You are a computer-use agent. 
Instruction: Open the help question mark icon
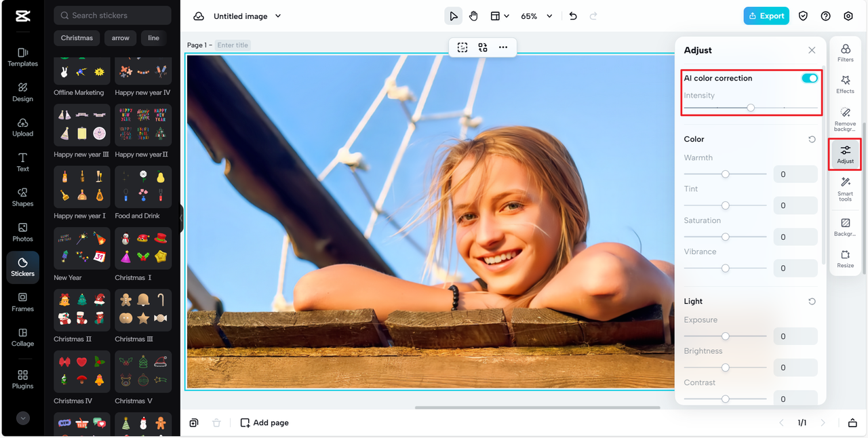click(825, 16)
